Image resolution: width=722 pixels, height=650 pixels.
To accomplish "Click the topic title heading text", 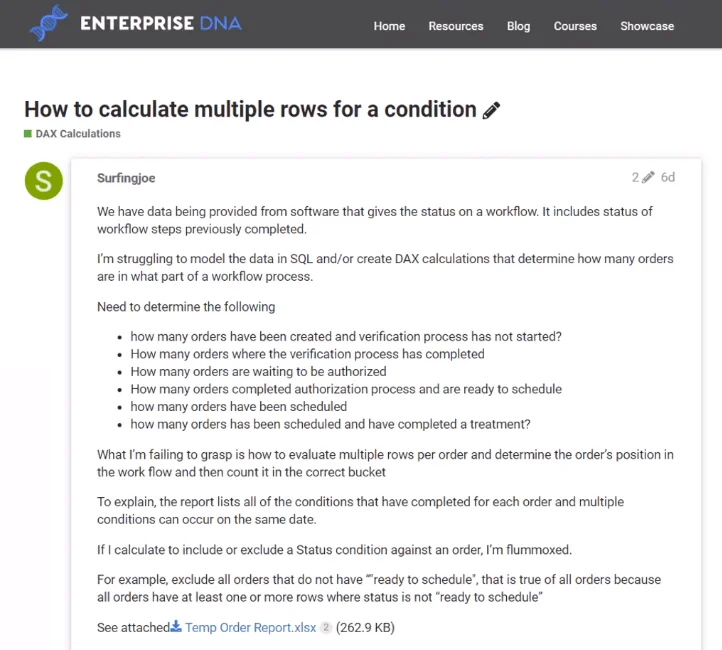I will point(250,110).
